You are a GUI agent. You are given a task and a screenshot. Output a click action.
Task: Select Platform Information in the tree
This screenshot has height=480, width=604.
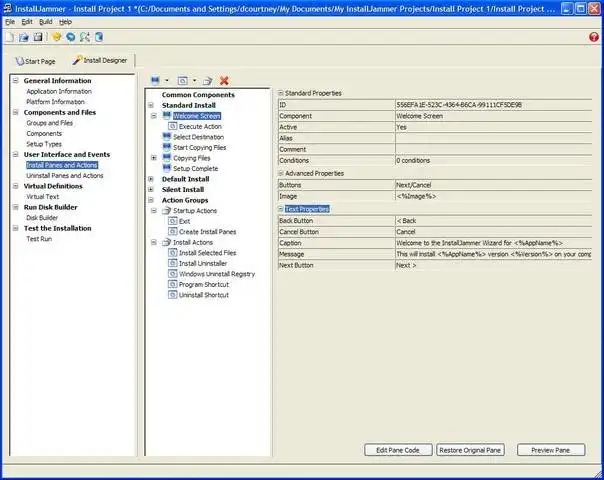[55, 102]
